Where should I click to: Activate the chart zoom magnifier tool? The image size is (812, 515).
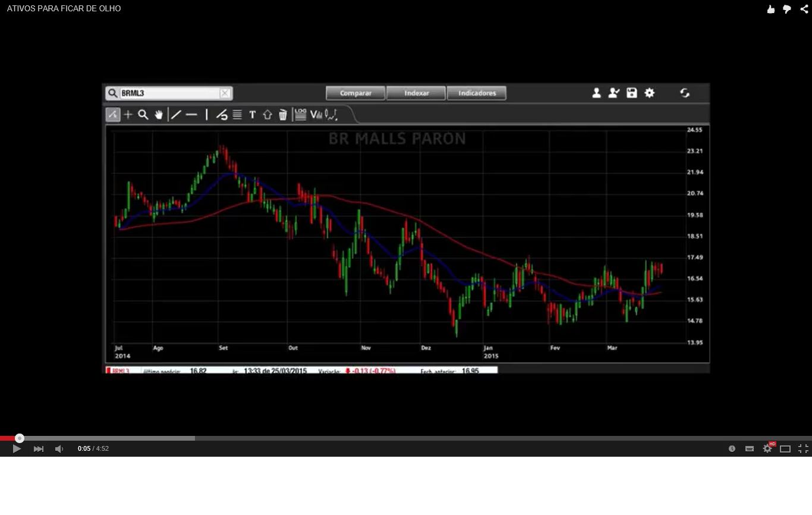tap(143, 115)
